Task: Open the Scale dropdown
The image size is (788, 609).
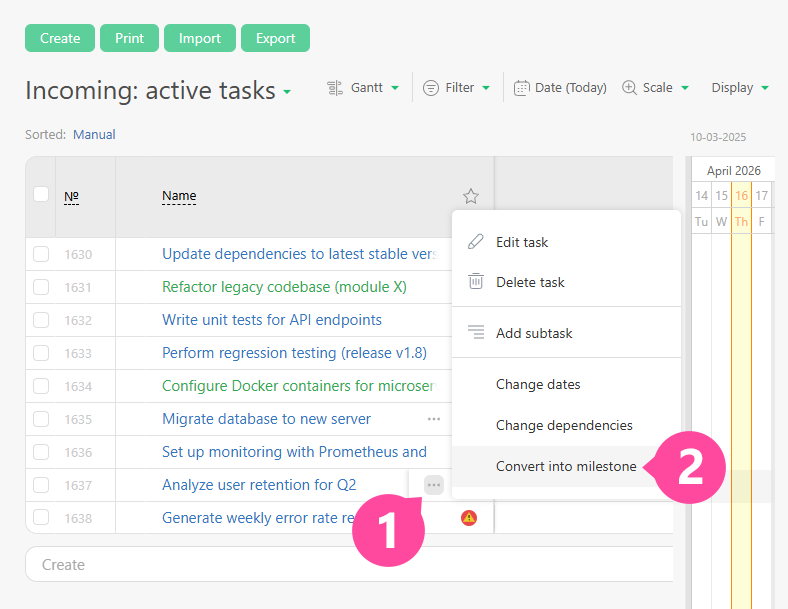Action: [x=656, y=88]
